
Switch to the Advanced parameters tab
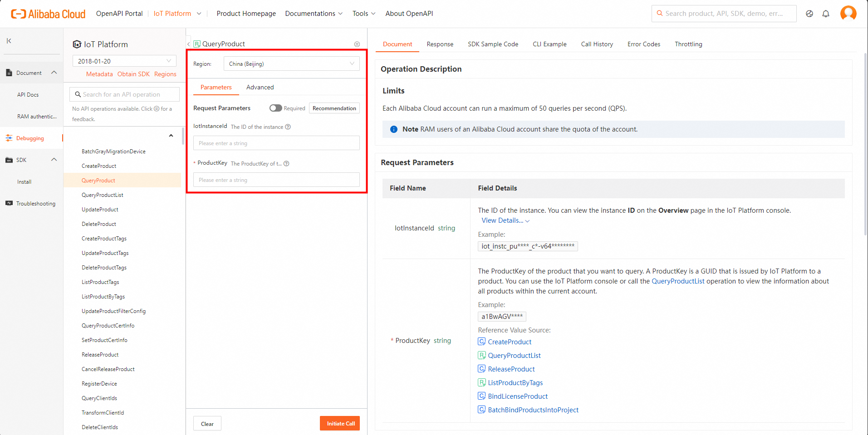[260, 87]
